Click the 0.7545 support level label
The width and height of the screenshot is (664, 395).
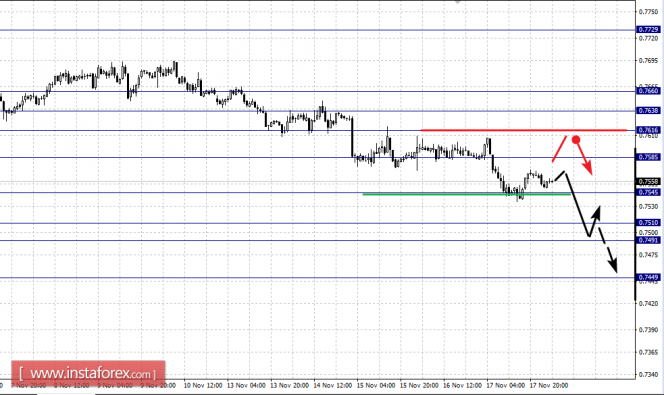(648, 192)
